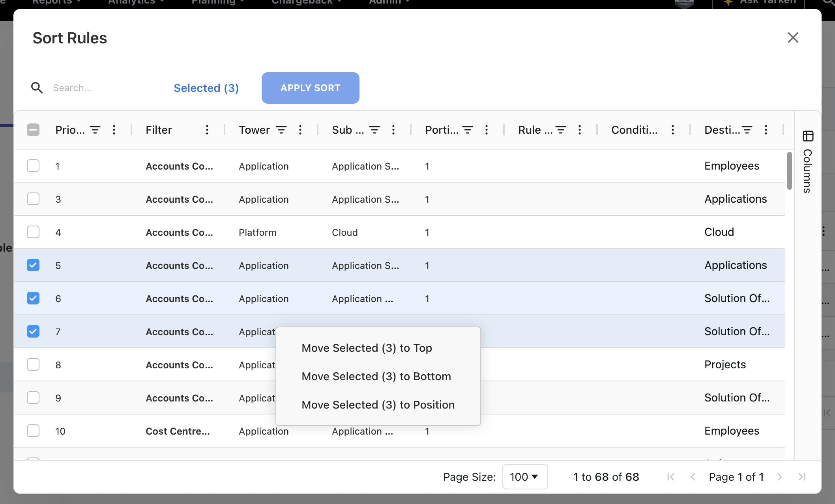Click the Selected (3) link

tap(206, 88)
